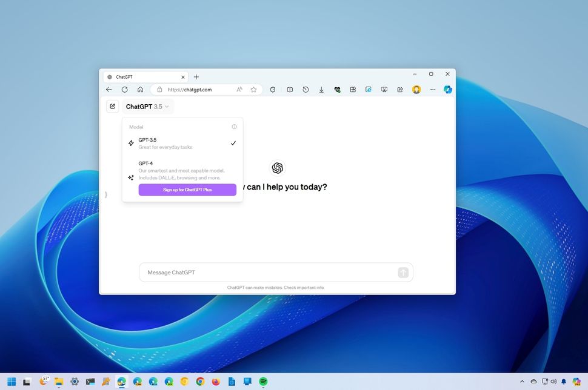Click Sign up for ChatGPT Plus
Viewport: 588px width, 390px height.
click(x=187, y=190)
